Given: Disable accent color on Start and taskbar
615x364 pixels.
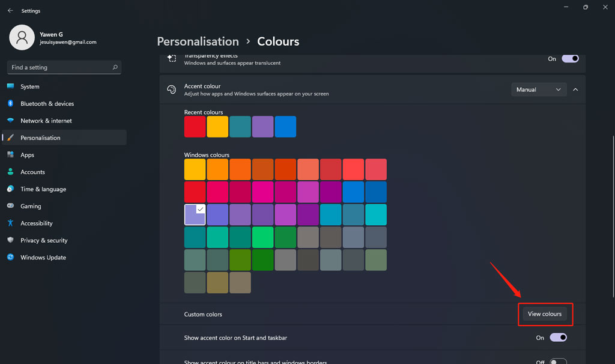Looking at the screenshot, I should [558, 338].
